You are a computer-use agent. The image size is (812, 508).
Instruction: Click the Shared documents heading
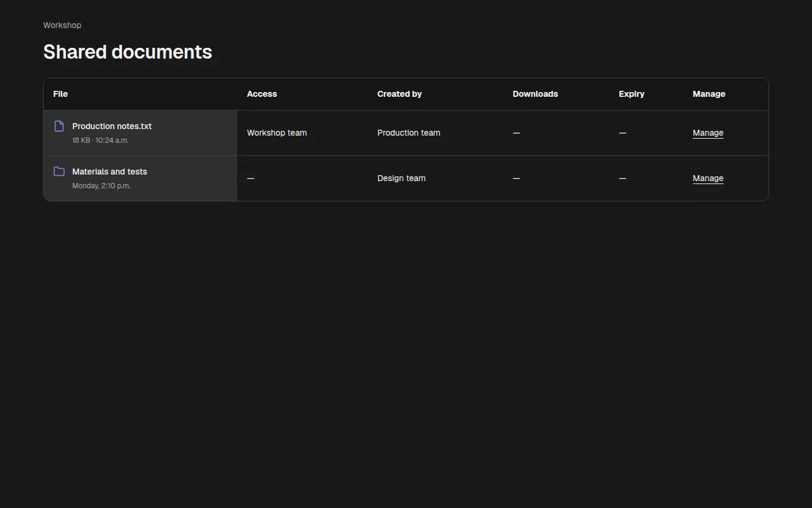(128, 52)
